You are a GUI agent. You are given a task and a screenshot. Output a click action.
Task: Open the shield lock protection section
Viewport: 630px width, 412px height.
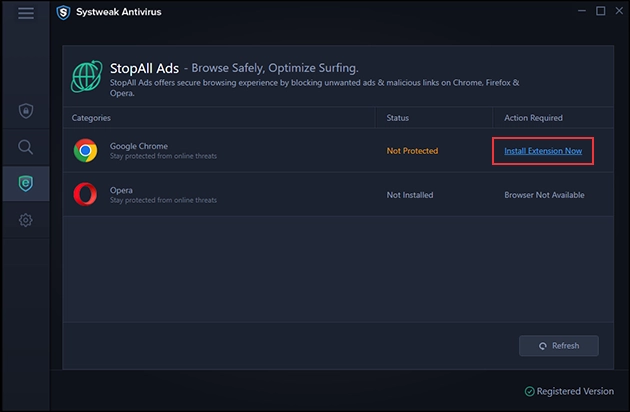(x=26, y=110)
